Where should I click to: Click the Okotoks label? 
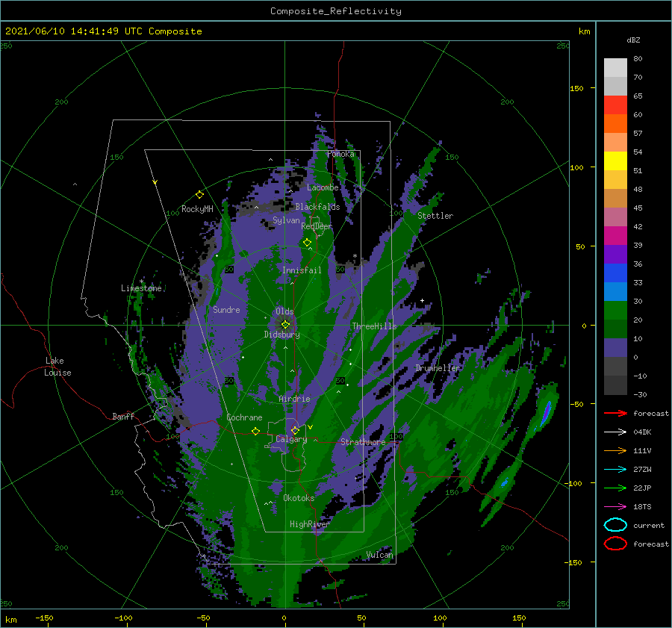click(299, 497)
